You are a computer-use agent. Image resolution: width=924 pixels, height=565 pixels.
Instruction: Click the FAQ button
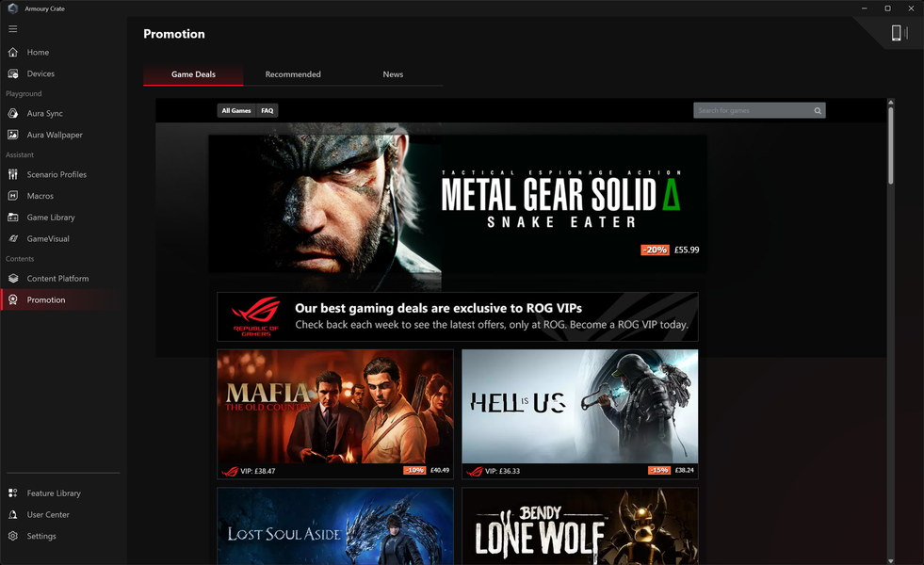(x=267, y=111)
